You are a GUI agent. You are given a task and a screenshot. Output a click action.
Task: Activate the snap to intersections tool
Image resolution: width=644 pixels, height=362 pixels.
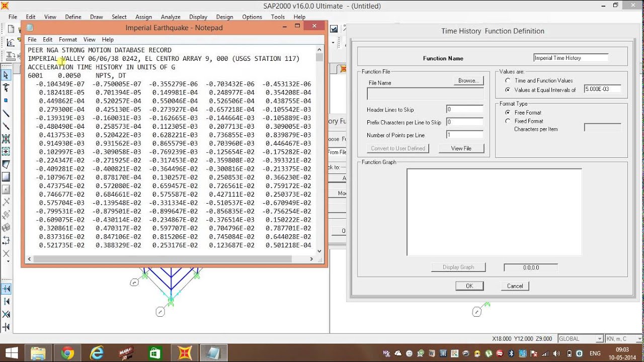(x=6, y=314)
